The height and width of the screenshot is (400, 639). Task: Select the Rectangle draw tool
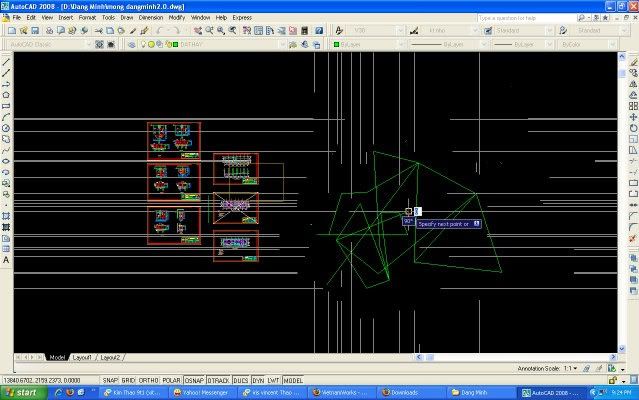pyautogui.click(x=6, y=106)
